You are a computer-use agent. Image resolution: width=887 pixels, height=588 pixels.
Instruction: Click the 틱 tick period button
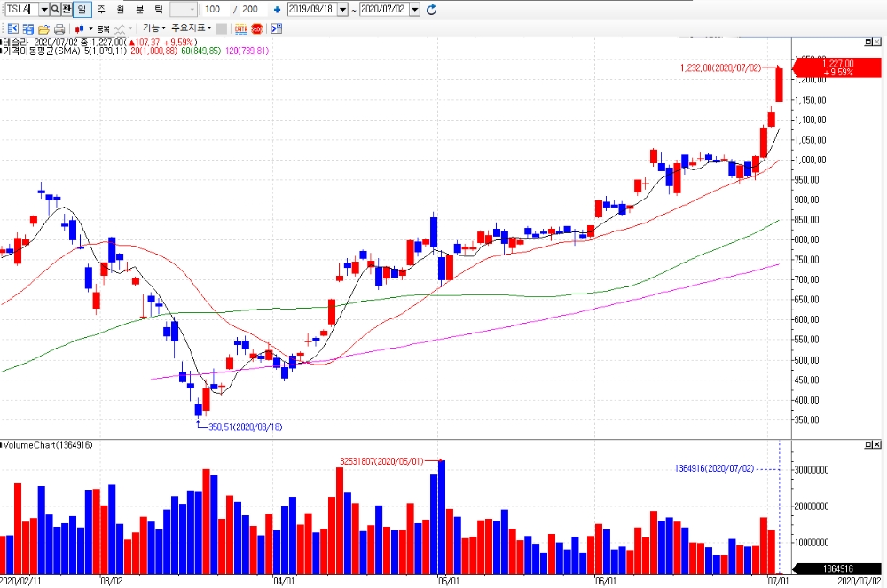tap(159, 9)
